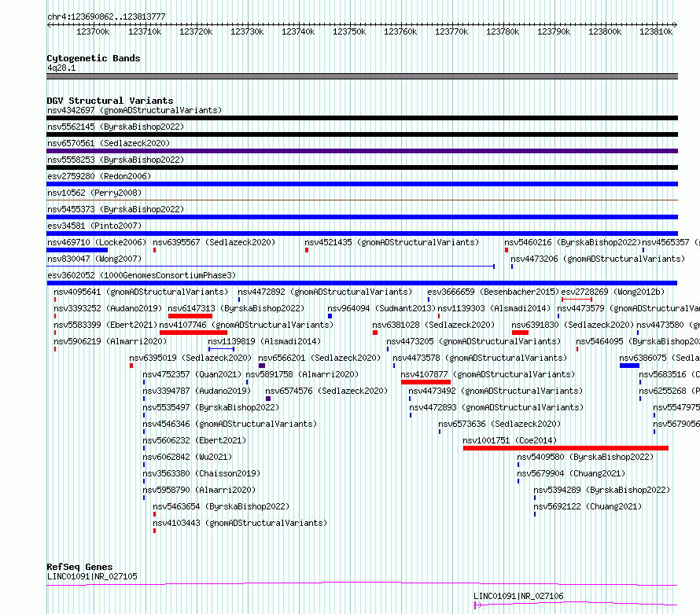Click LINC01091|NR_027106 gene label

(518, 596)
